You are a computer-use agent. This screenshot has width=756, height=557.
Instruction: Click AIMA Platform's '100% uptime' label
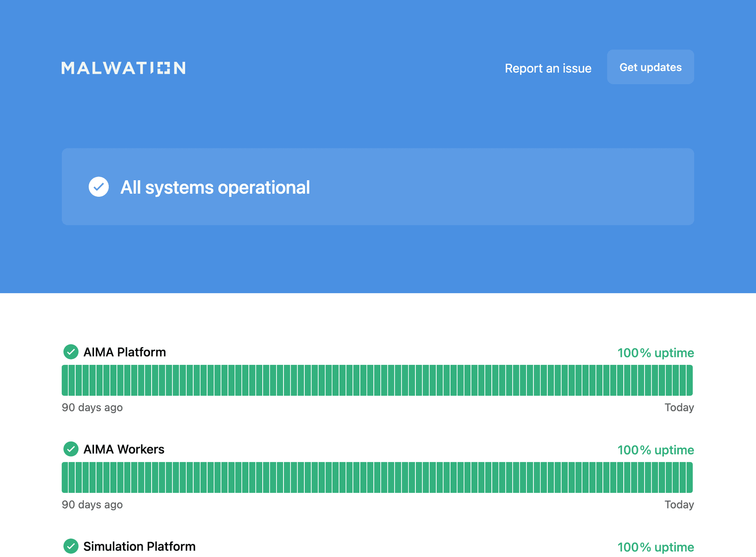[x=656, y=353]
